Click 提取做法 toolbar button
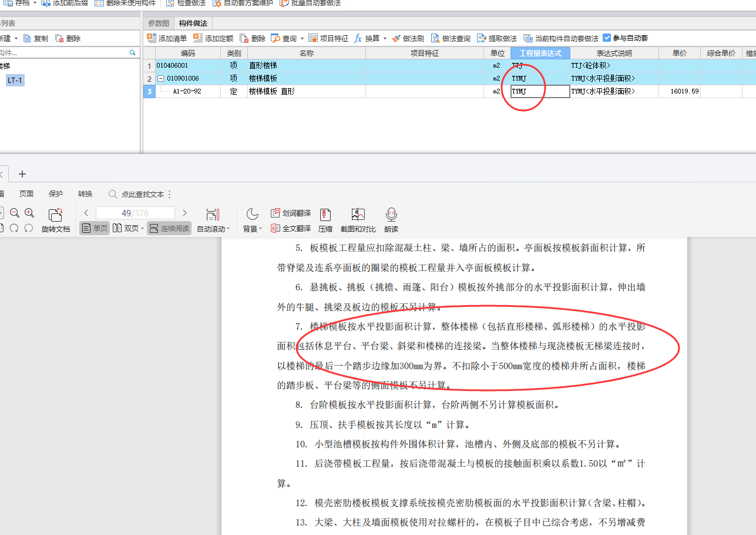The height and width of the screenshot is (535, 756). (x=497, y=38)
